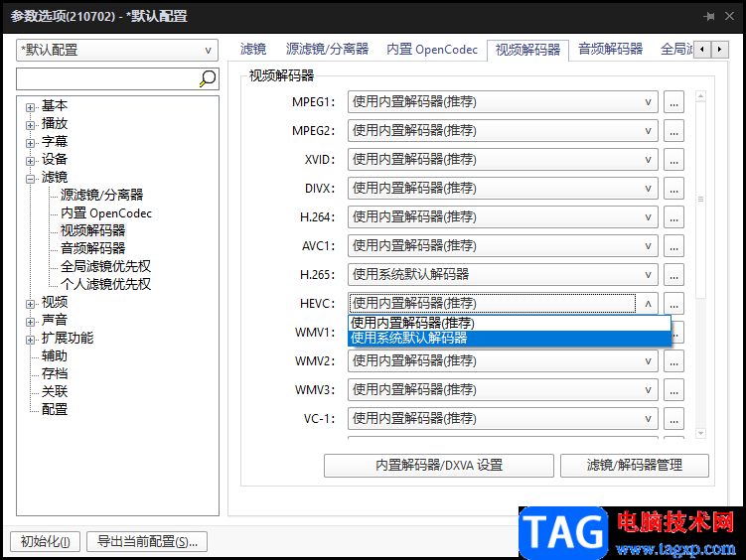Image resolution: width=746 pixels, height=560 pixels.
Task: Pin the preferences window
Action: [x=709, y=16]
